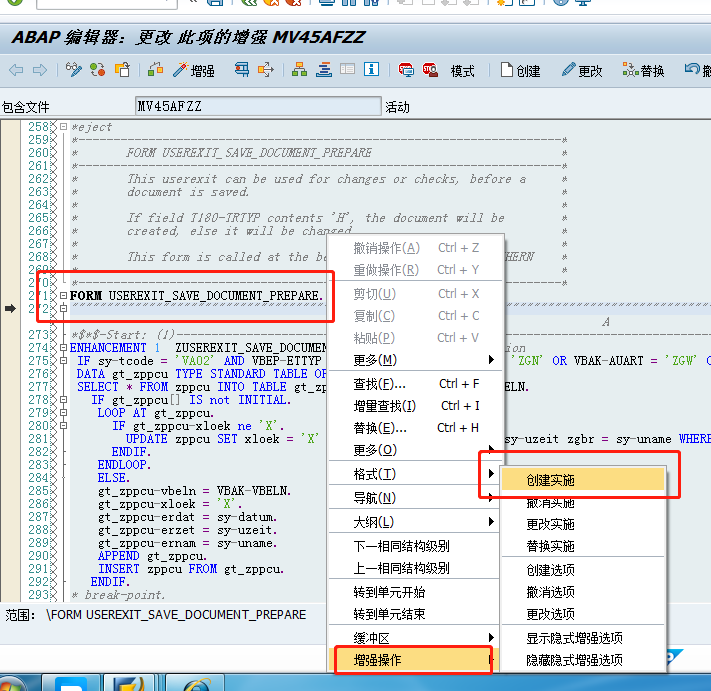Click the 模式 (Pattern) toolbar button
The height and width of the screenshot is (691, 711).
pyautogui.click(x=462, y=70)
